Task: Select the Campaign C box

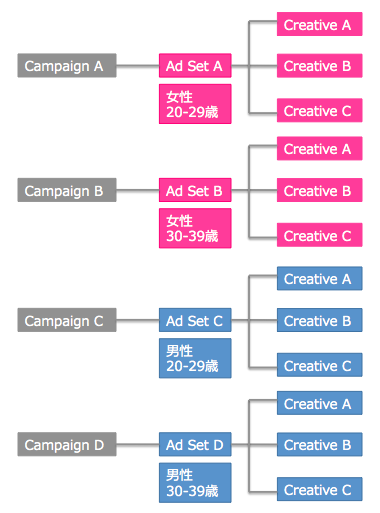Action: tap(67, 320)
